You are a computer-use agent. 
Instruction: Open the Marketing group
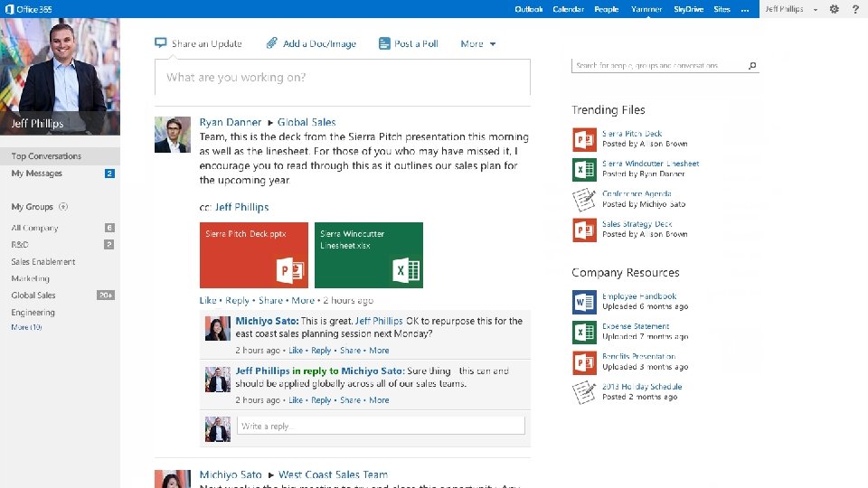pyautogui.click(x=31, y=278)
